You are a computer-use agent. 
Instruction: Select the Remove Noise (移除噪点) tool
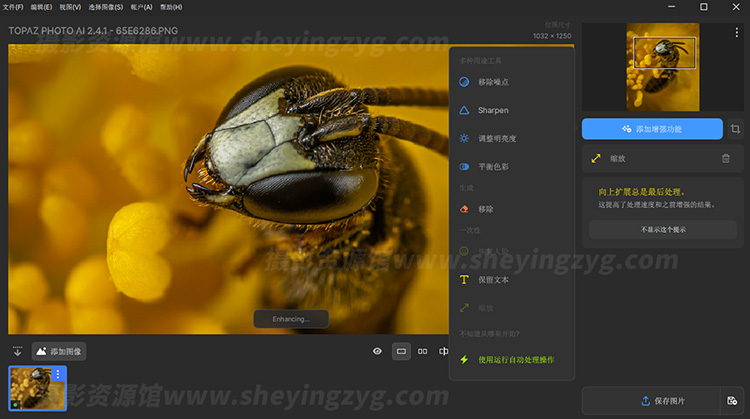pos(492,82)
